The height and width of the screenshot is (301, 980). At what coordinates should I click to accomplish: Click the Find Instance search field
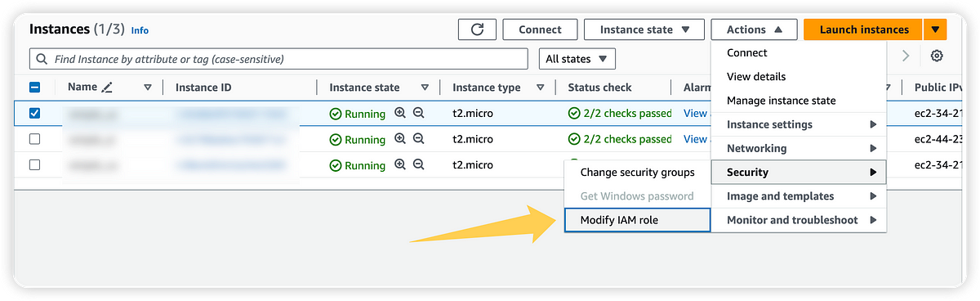coord(278,60)
